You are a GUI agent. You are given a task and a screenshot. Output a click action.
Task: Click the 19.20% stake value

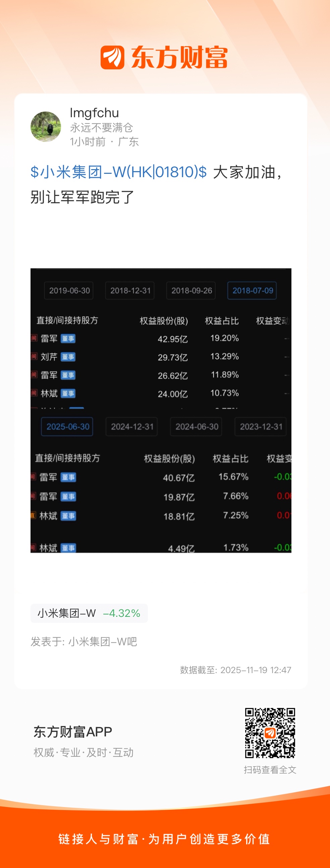click(225, 338)
